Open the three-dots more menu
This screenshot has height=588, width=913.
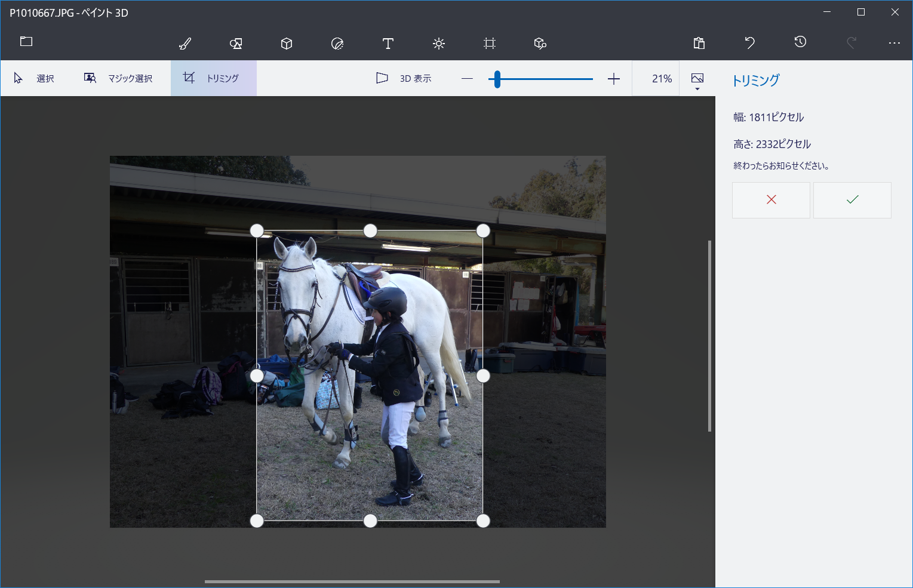(x=894, y=43)
